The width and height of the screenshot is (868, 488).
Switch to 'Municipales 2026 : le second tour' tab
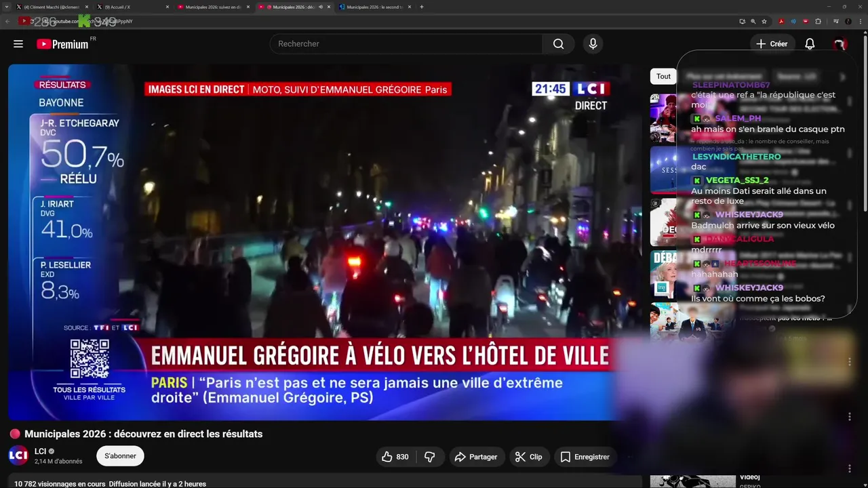[374, 7]
